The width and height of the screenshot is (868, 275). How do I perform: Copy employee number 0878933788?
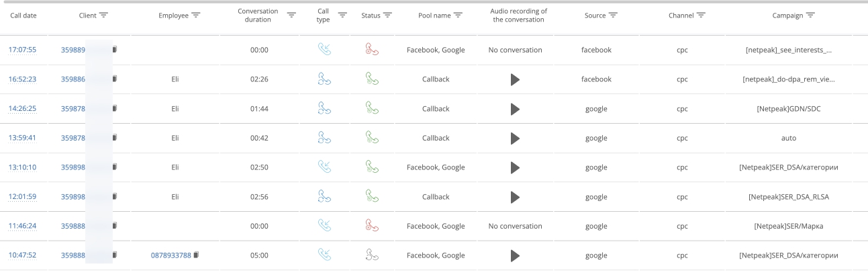(196, 256)
